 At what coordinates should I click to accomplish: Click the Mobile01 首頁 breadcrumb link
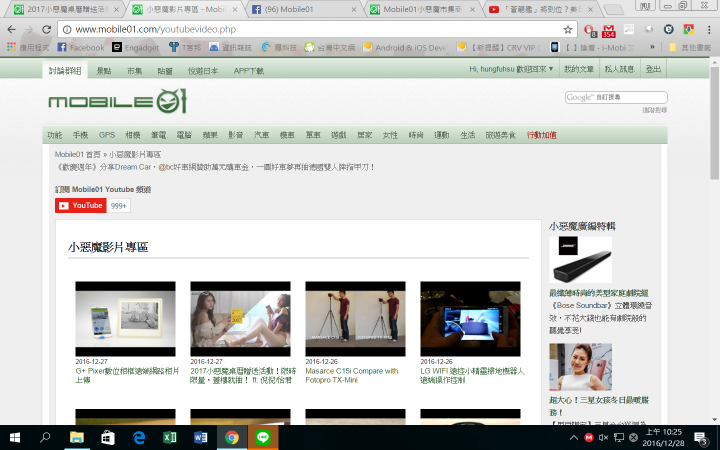click(x=76, y=154)
